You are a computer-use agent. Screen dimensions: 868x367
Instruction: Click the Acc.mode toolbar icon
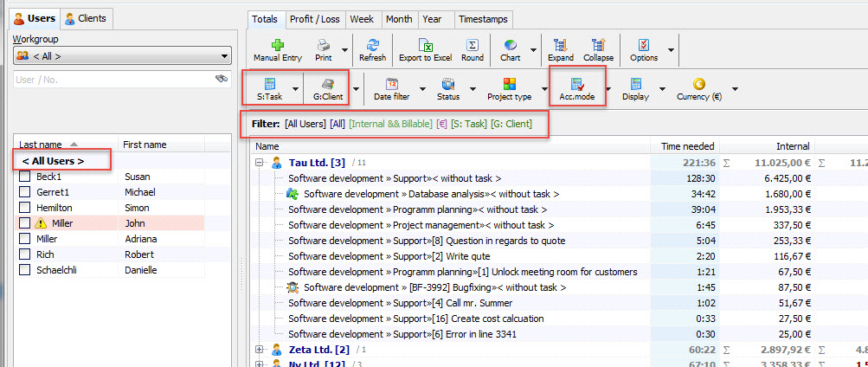point(576,84)
